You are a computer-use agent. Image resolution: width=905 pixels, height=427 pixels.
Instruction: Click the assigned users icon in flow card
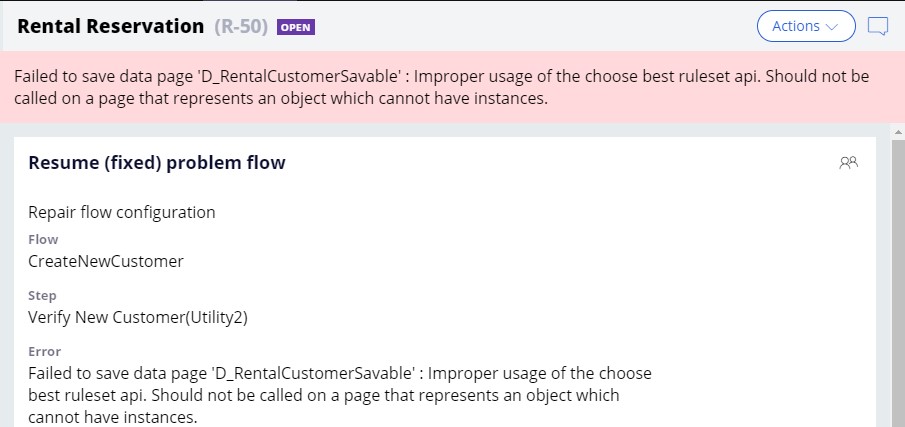pyautogui.click(x=848, y=163)
